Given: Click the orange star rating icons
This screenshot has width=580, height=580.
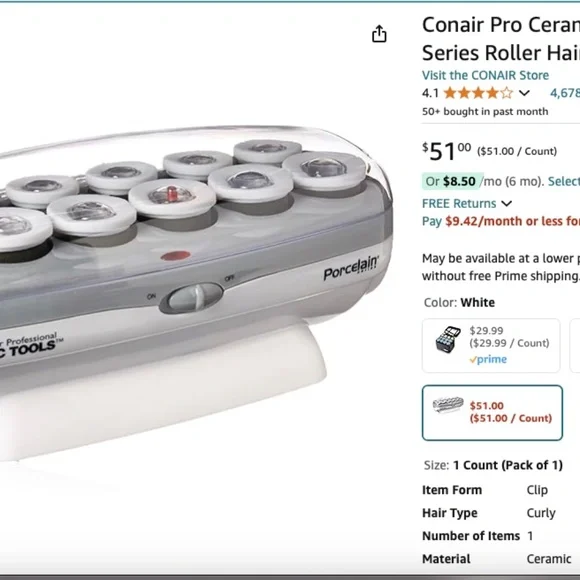Looking at the screenshot, I should pyautogui.click(x=478, y=93).
